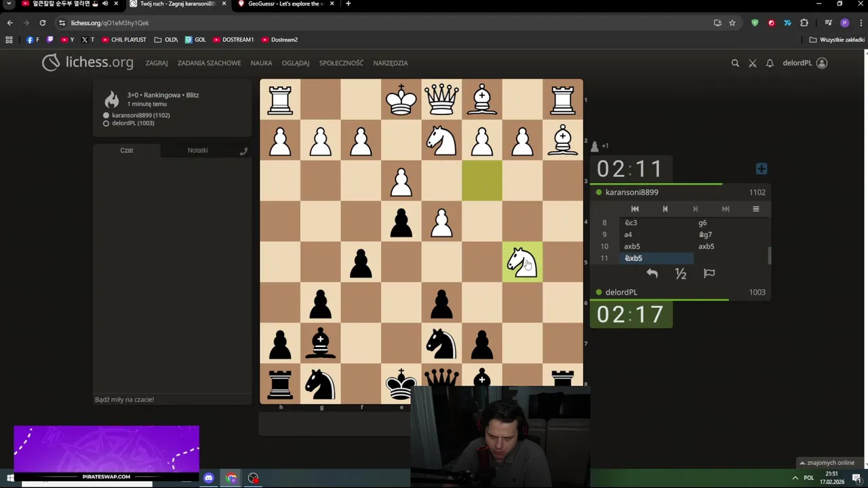The height and width of the screenshot is (488, 868).
Task: Open OGLĄDAJ menu
Action: (296, 63)
